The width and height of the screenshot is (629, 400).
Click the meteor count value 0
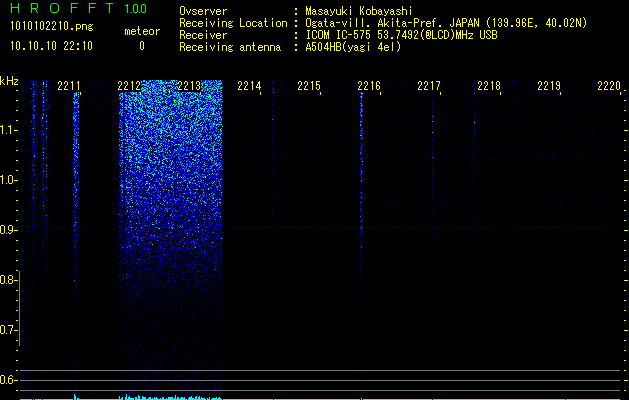pyautogui.click(x=142, y=46)
